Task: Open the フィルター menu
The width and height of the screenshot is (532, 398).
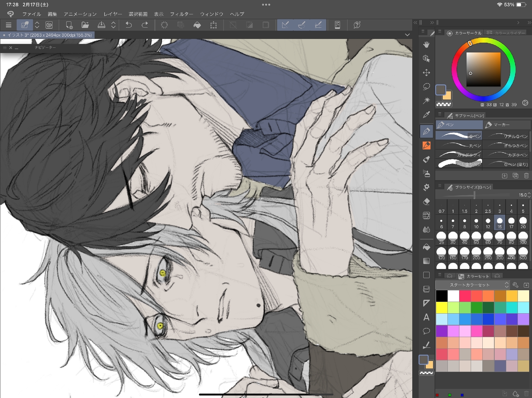Action: (x=181, y=14)
